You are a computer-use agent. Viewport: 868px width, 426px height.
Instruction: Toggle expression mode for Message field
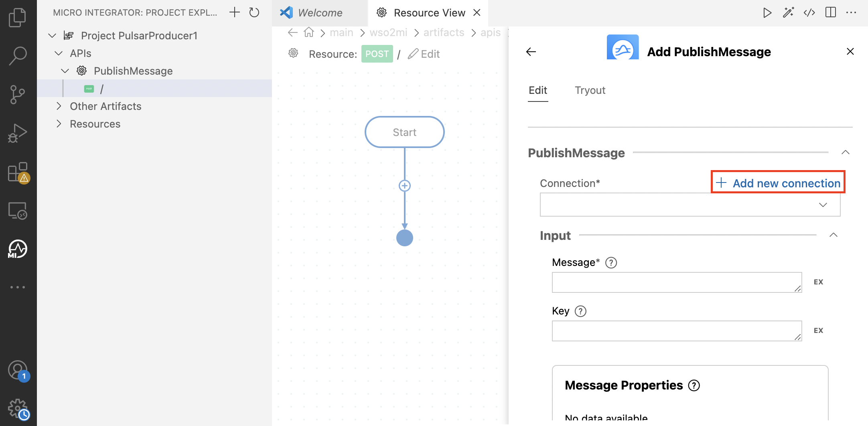(x=819, y=282)
